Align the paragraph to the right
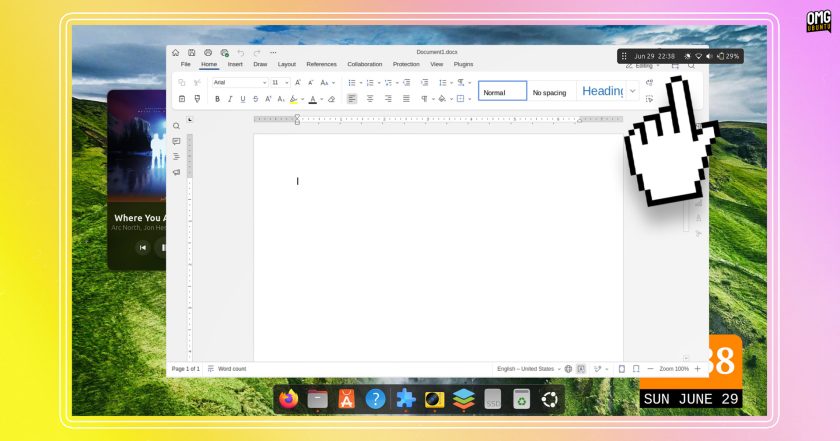The width and height of the screenshot is (840, 441). pyautogui.click(x=388, y=99)
